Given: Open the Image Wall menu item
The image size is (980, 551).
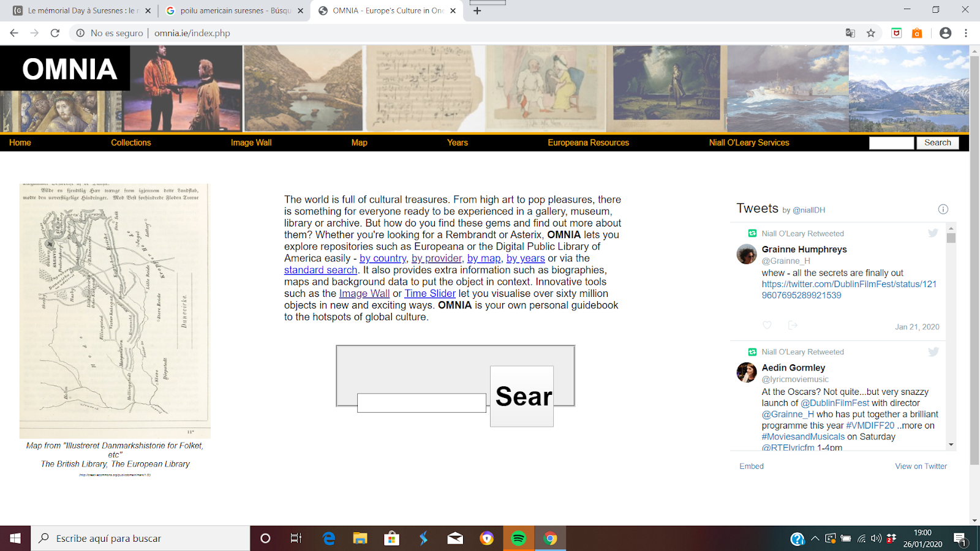Looking at the screenshot, I should (x=251, y=142).
